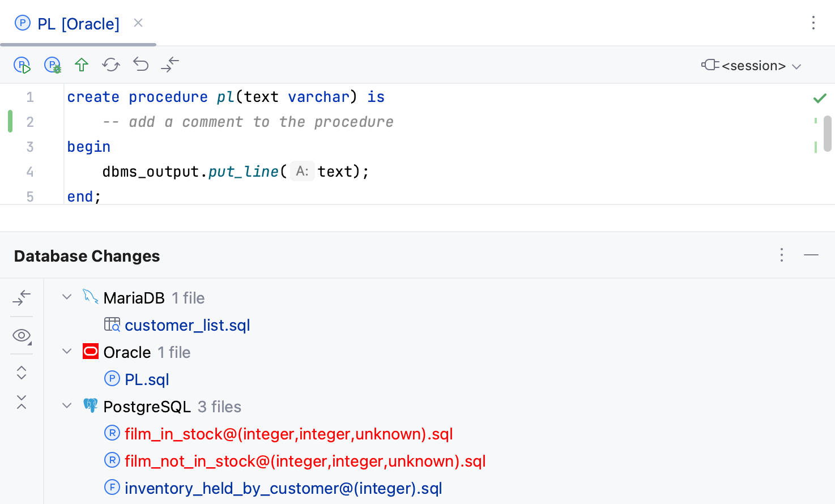Open the Database Changes options menu
The image size is (835, 504).
(781, 255)
